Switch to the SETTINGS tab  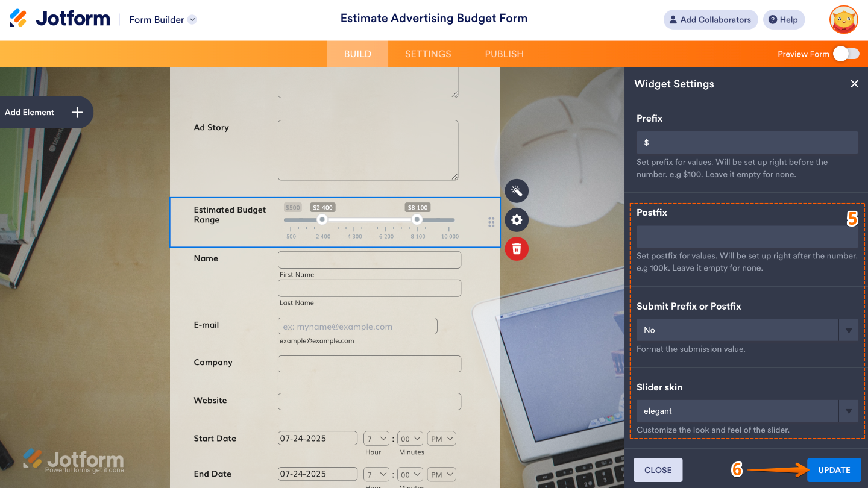click(428, 54)
